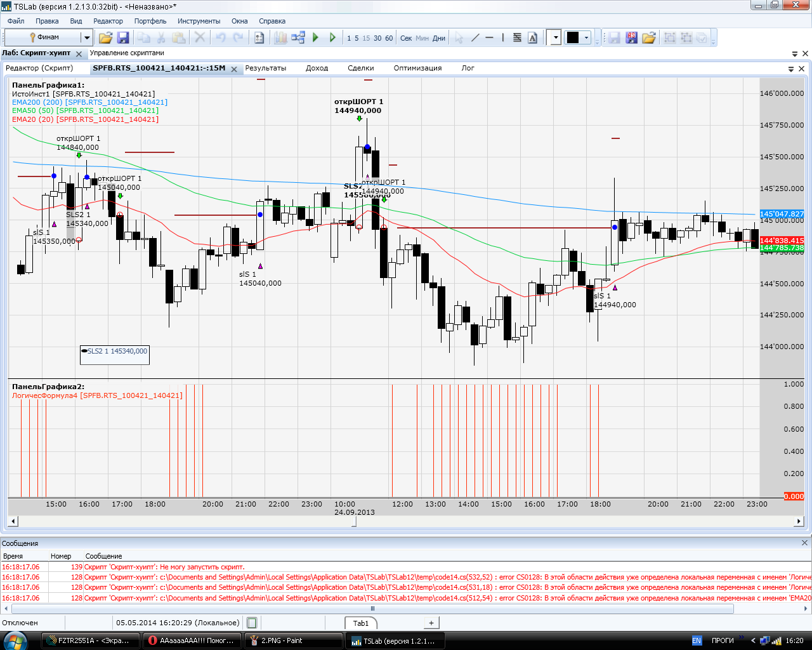Set timeframe to 1 minute
The image size is (812, 650).
[x=349, y=38]
